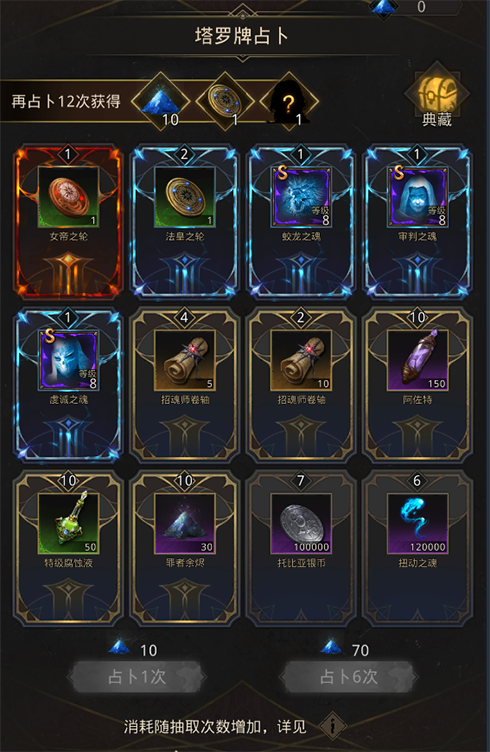Viewport: 490px width, 752px height.
Task: Click the 占卜1次 button
Action: point(137,677)
